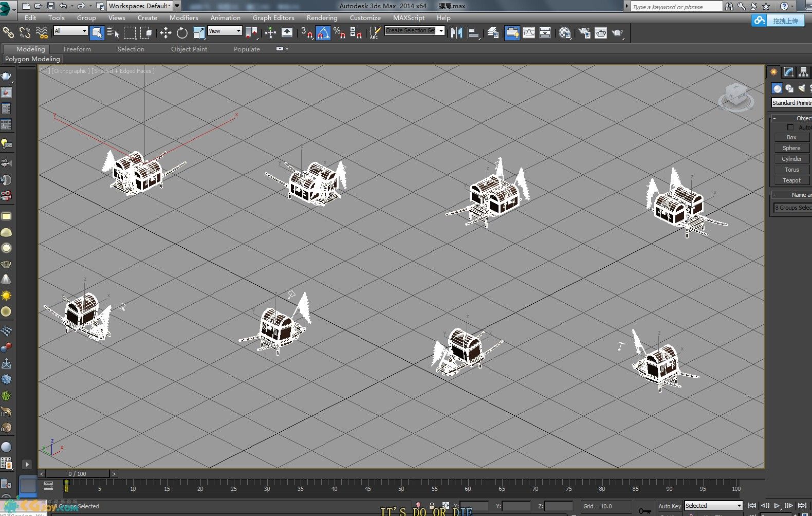Click the Mirror tool icon
This screenshot has width=812, height=516.
(456, 33)
